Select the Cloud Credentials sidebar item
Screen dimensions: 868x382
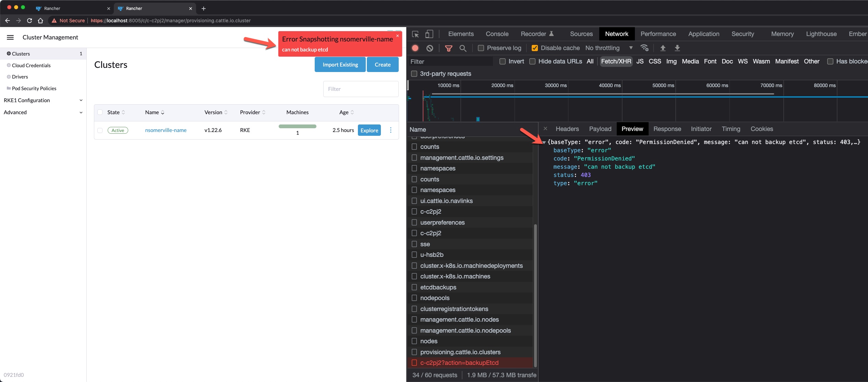coord(32,65)
